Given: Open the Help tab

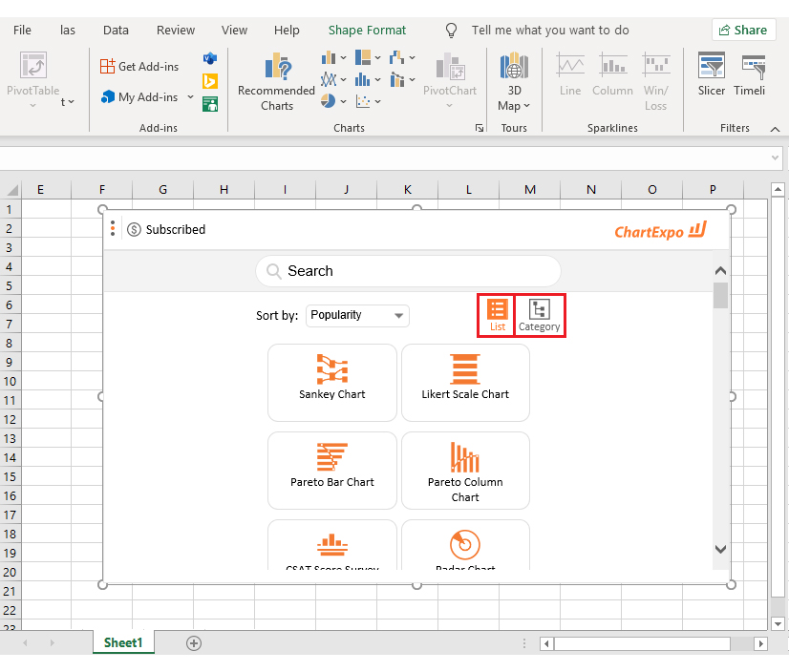Looking at the screenshot, I should tap(287, 31).
